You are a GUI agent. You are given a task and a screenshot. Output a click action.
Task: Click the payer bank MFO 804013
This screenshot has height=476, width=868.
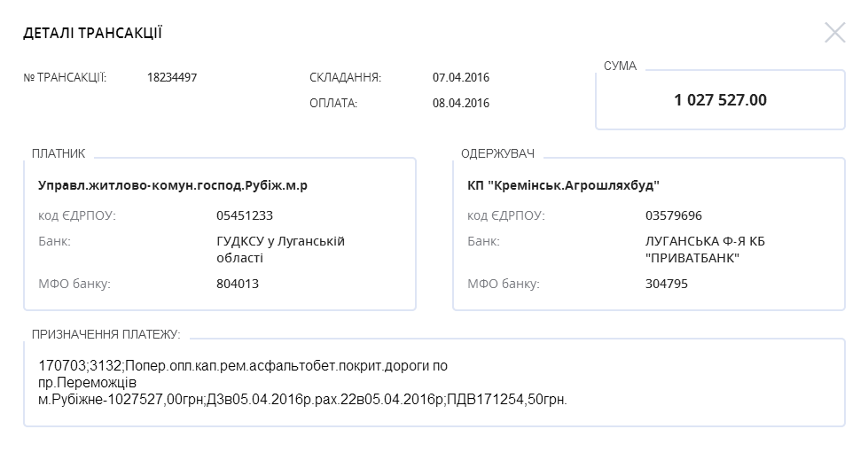click(238, 284)
